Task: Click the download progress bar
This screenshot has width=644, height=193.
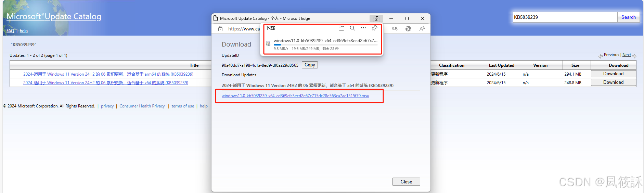Action: click(x=325, y=45)
